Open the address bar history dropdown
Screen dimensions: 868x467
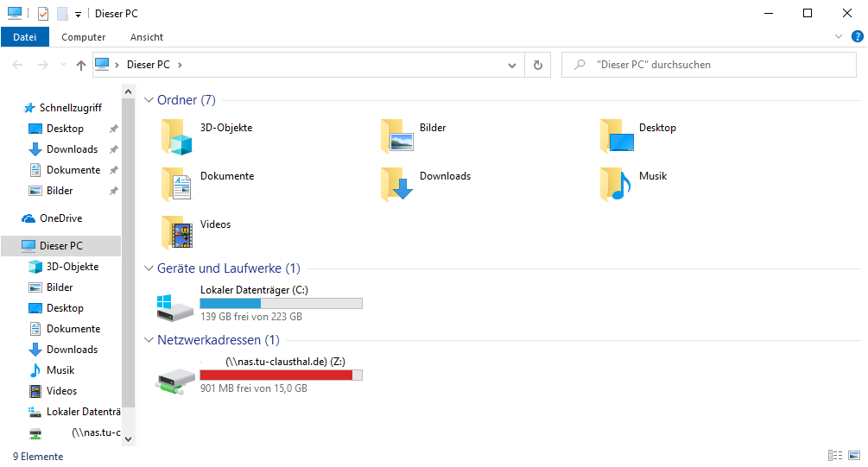click(x=513, y=65)
